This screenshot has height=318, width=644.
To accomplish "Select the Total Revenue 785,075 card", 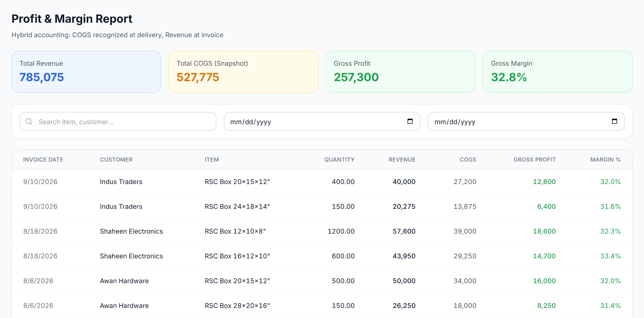I will [86, 72].
